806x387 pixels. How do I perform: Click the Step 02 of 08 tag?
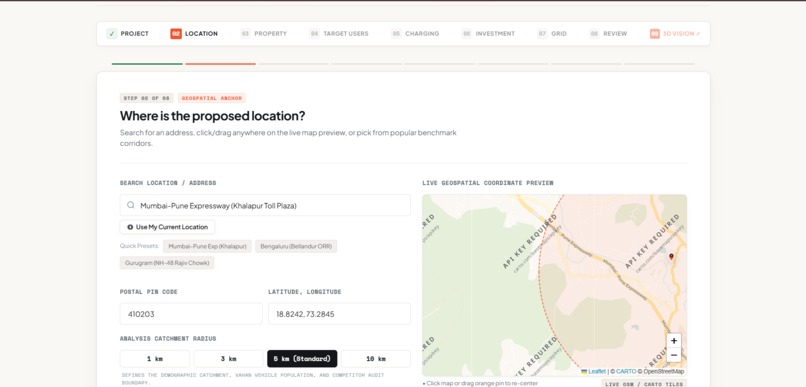point(146,98)
